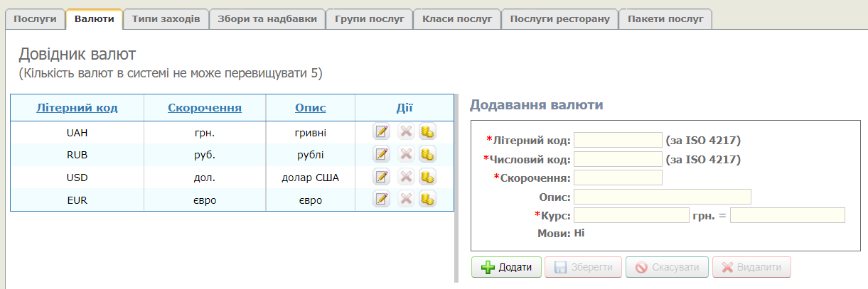Image resolution: width=868 pixels, height=289 pixels.
Task: Open exchange rate coins icon for USD
Action: pyautogui.click(x=427, y=177)
